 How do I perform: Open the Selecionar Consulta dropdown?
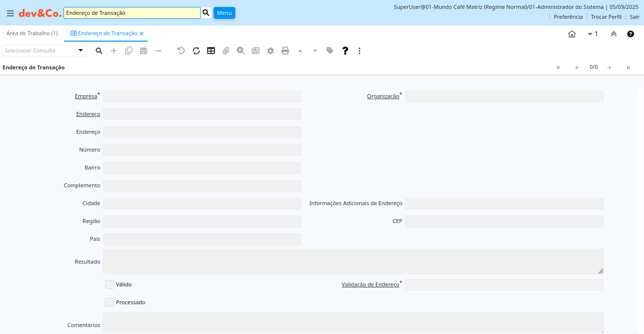81,51
